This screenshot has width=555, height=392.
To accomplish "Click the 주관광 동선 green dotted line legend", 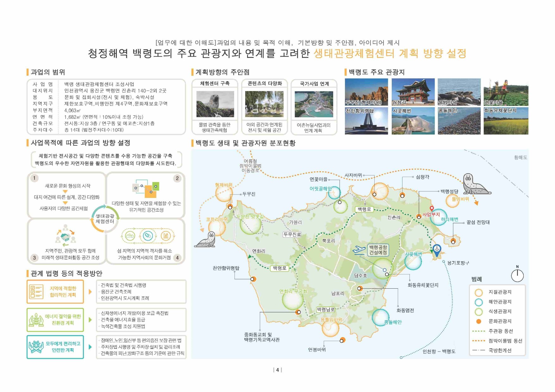I will 478,331.
